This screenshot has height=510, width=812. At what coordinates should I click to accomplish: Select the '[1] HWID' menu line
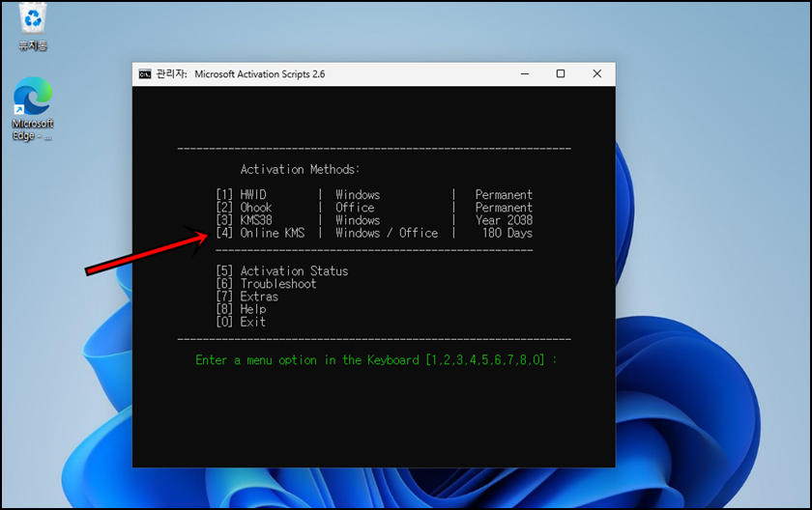374,194
